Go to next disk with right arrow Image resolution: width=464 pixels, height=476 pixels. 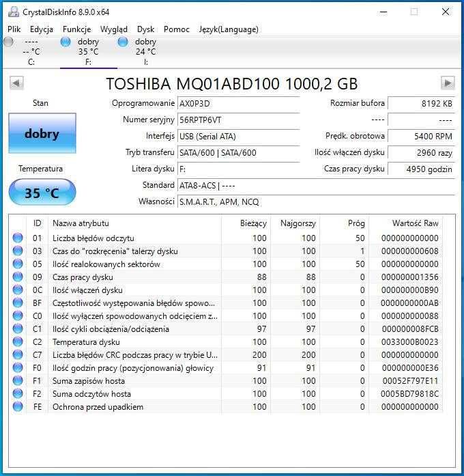(448, 83)
